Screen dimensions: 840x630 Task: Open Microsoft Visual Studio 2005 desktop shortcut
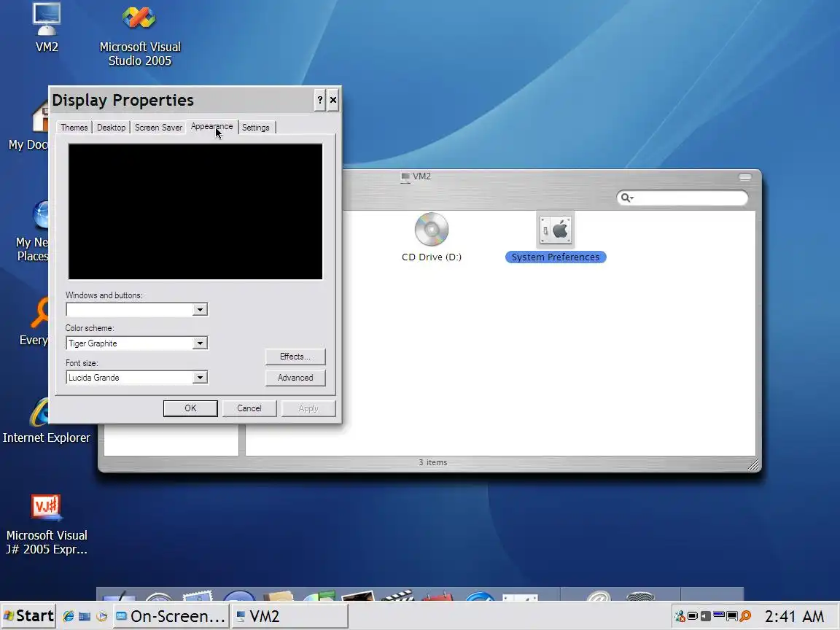click(x=139, y=34)
